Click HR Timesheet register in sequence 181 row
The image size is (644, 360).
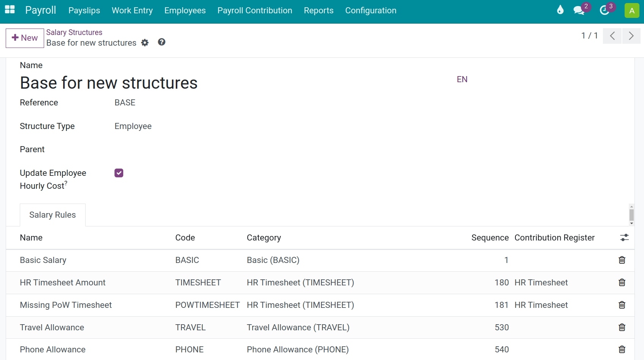coord(541,305)
